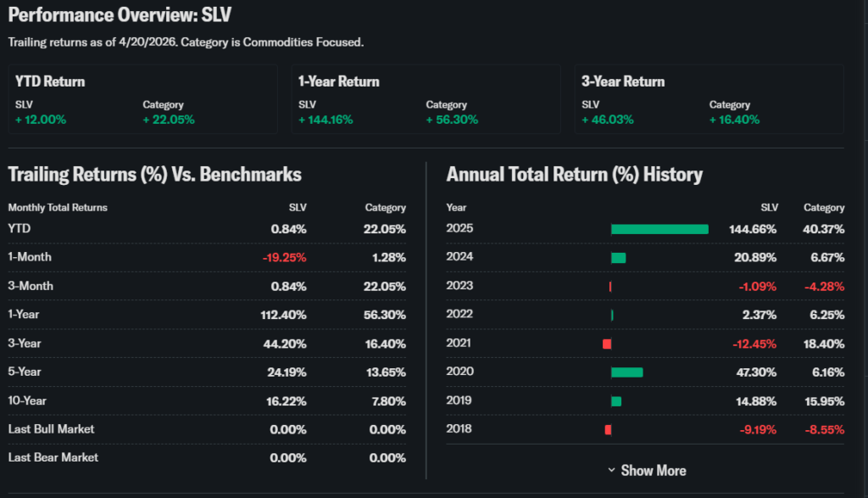Click the red 2018 annual return bar
The width and height of the screenshot is (868, 498).
(x=608, y=430)
